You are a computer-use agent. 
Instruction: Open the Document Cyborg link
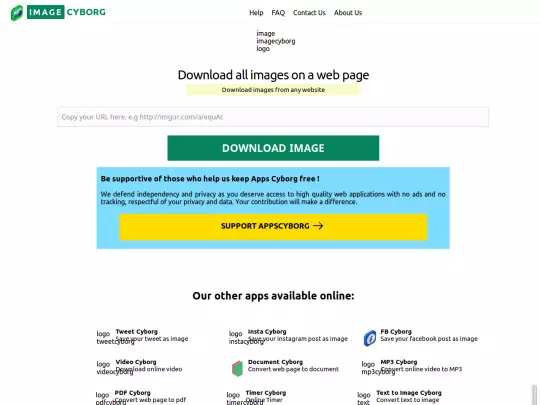click(x=275, y=362)
